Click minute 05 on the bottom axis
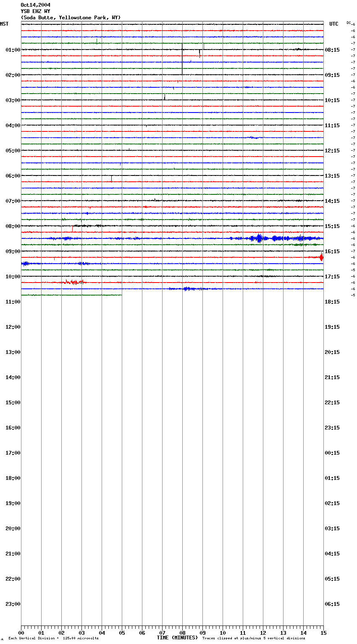The image size is (357, 644). click(122, 633)
